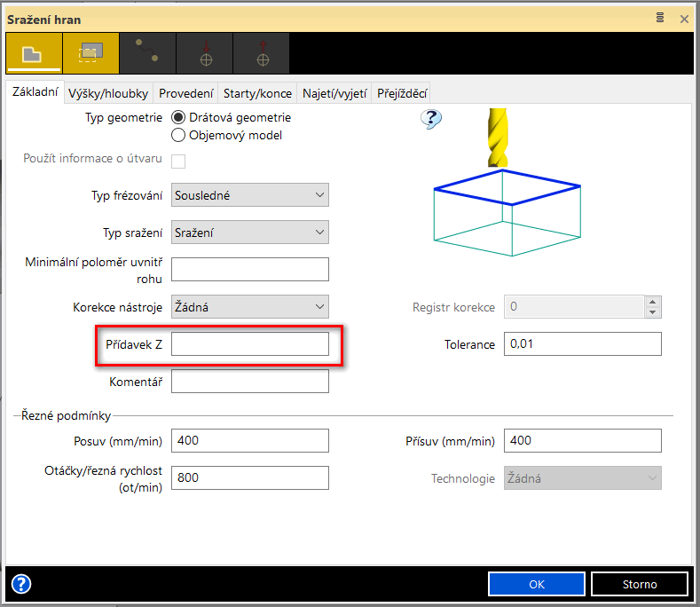The width and height of the screenshot is (700, 607).
Task: Click the first yellow operation settings icon
Action: (34, 53)
